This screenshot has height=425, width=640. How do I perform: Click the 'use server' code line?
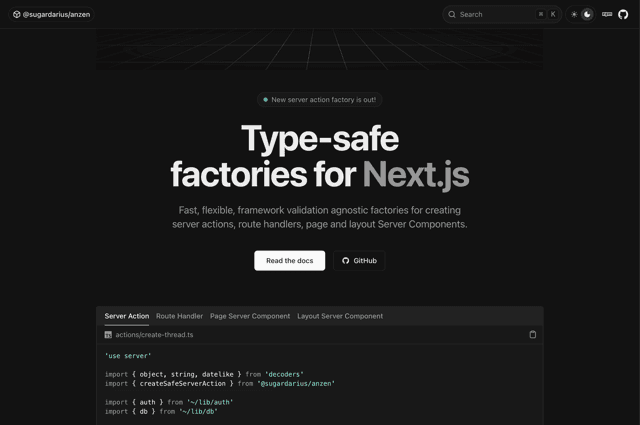[x=128, y=356]
